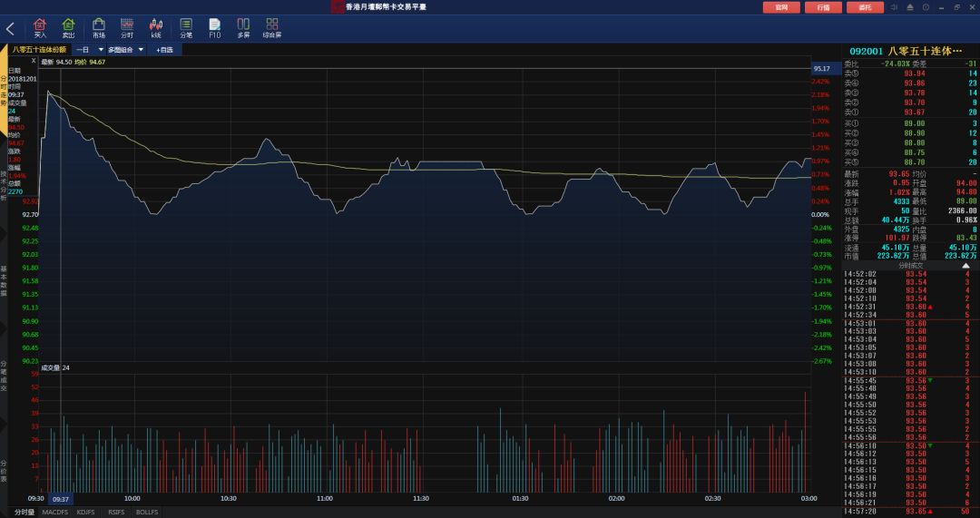Select the KDJFS indicator tab

tap(85, 513)
